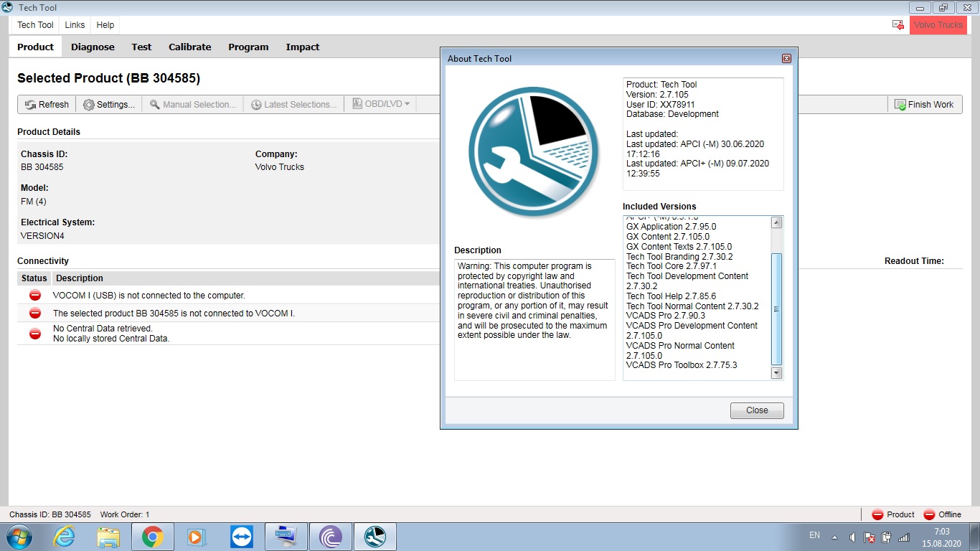
Task: Click the Finish Work button
Action: [925, 105]
